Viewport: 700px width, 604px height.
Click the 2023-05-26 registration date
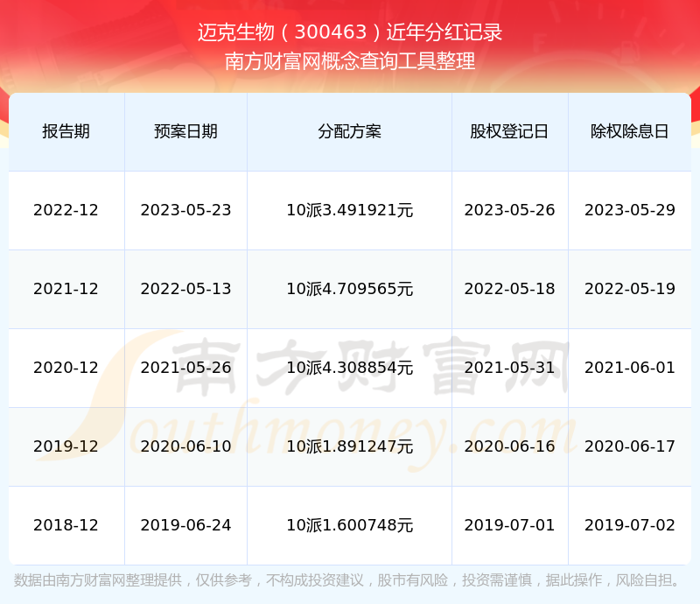coord(509,210)
